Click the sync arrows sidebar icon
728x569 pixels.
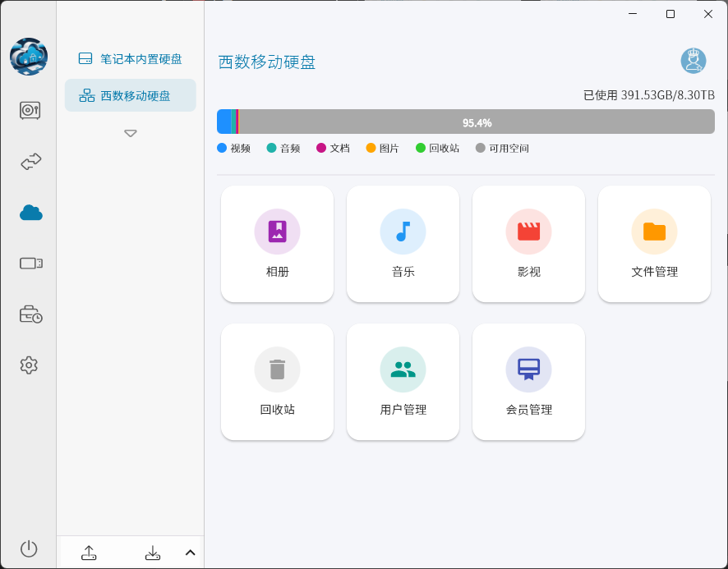click(30, 162)
